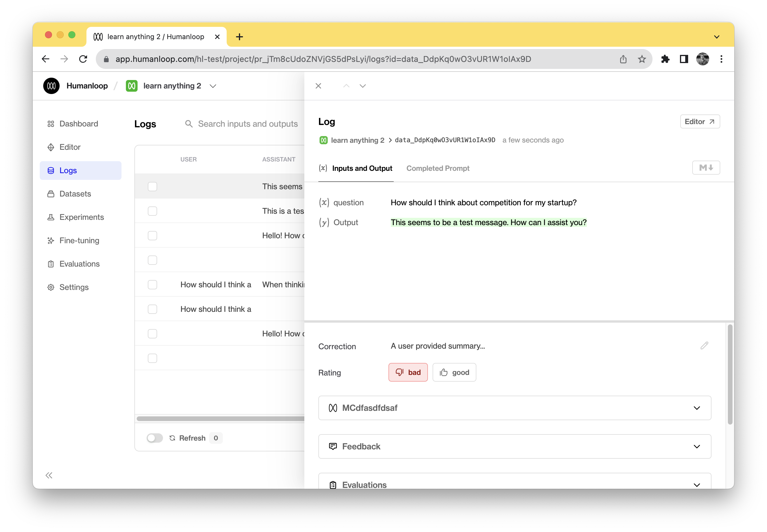Click the USER column header
The image size is (767, 532).
pyautogui.click(x=188, y=159)
